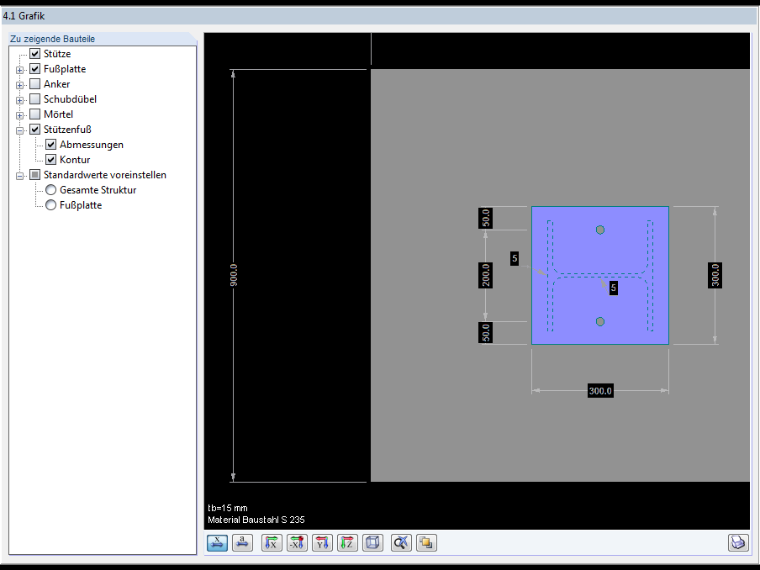Select the Fußplatte radio button under Standardwerte
The image size is (760, 570).
51,205
